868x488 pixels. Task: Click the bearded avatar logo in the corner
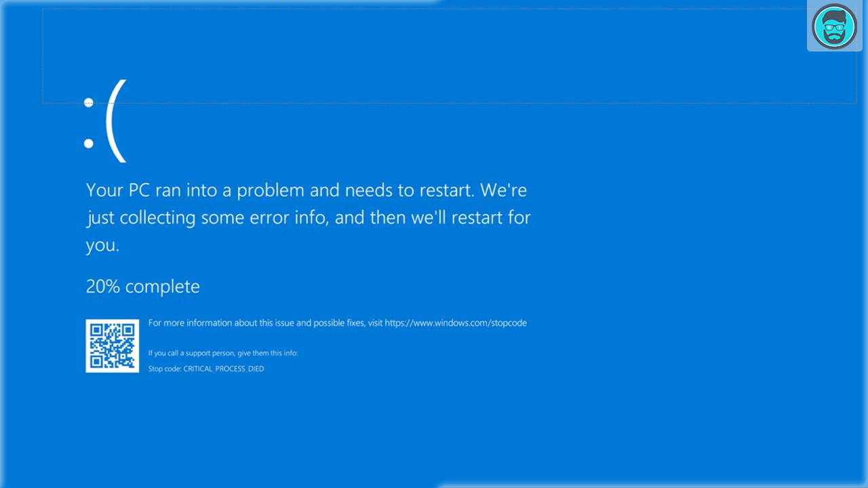click(x=834, y=27)
